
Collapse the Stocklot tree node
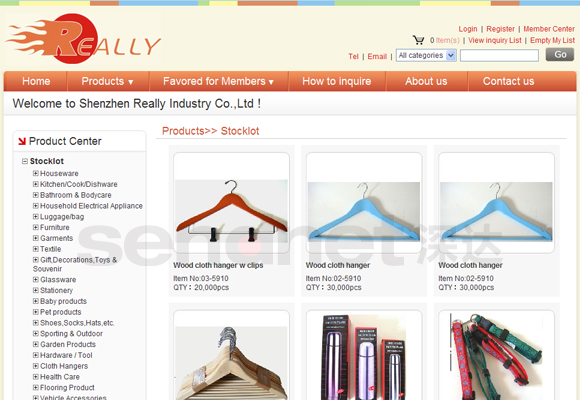click(25, 161)
